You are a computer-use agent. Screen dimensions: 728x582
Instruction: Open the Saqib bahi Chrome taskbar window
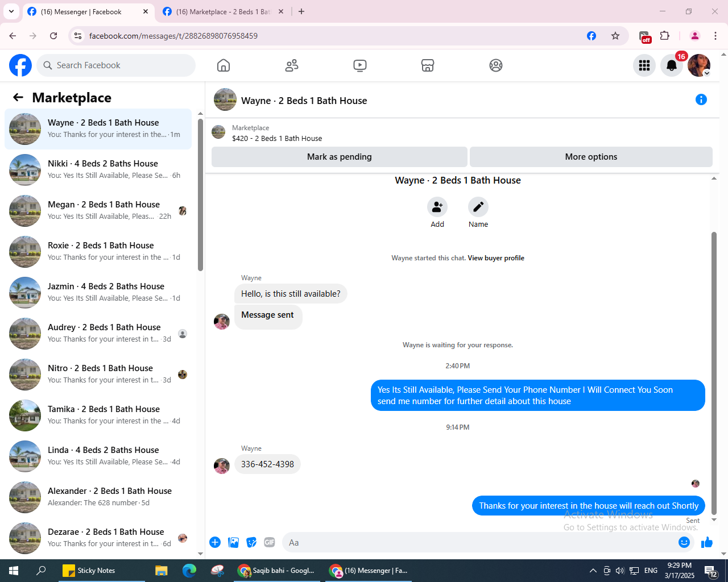click(277, 571)
